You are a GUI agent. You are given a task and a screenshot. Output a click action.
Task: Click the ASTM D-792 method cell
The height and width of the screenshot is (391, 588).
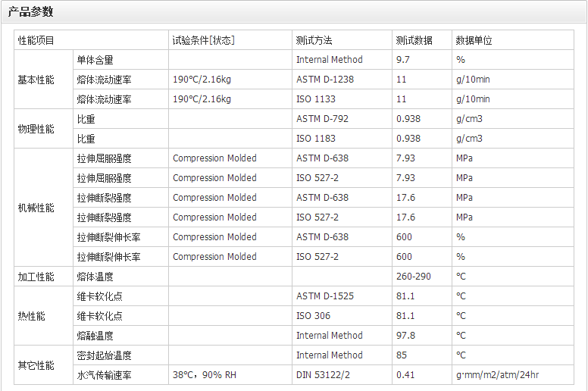pos(322,119)
